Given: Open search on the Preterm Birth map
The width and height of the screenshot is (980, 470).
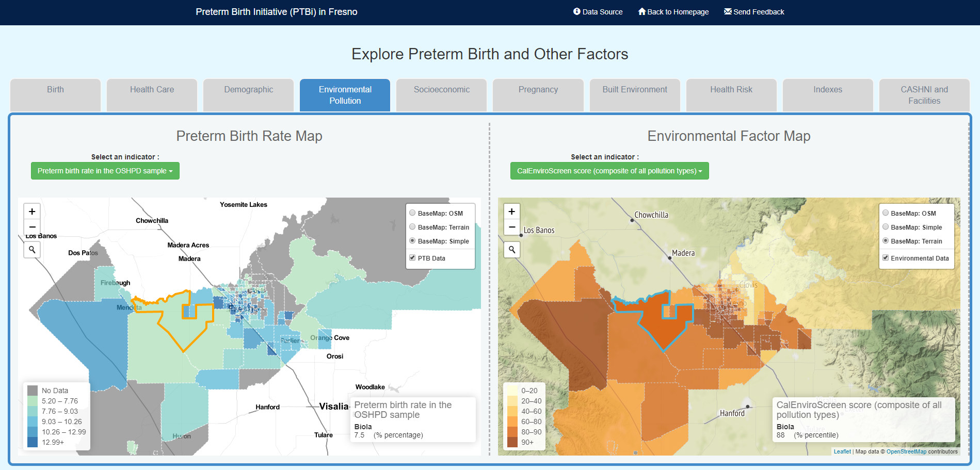Looking at the screenshot, I should point(32,250).
